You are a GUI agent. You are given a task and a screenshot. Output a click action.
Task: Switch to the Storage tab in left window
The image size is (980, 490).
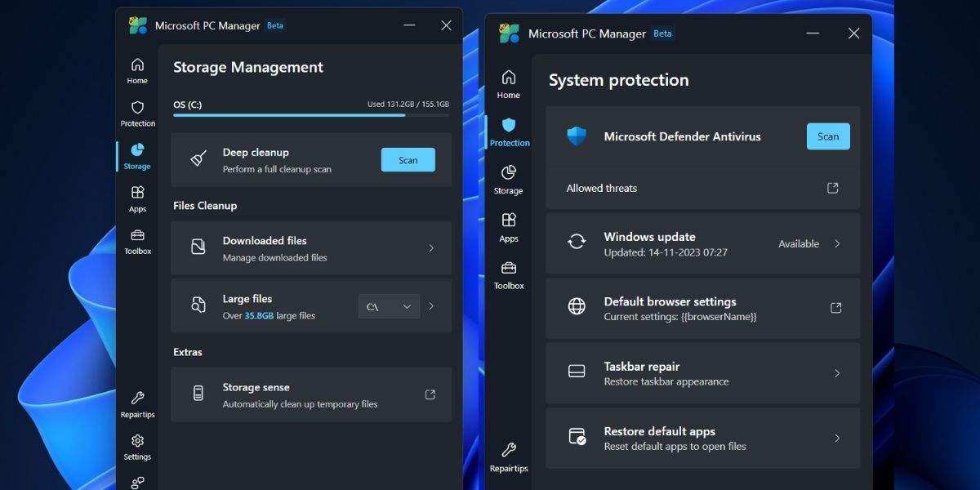pos(136,154)
